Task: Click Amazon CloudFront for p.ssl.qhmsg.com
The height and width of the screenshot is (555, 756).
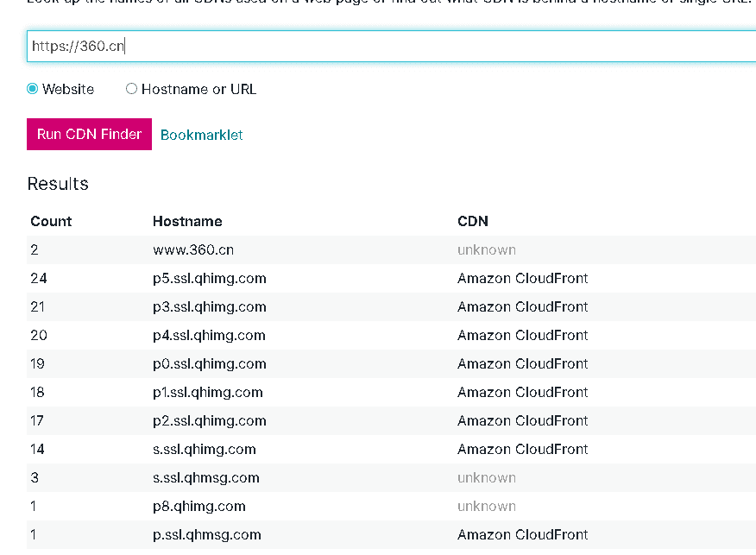Action: coord(523,534)
